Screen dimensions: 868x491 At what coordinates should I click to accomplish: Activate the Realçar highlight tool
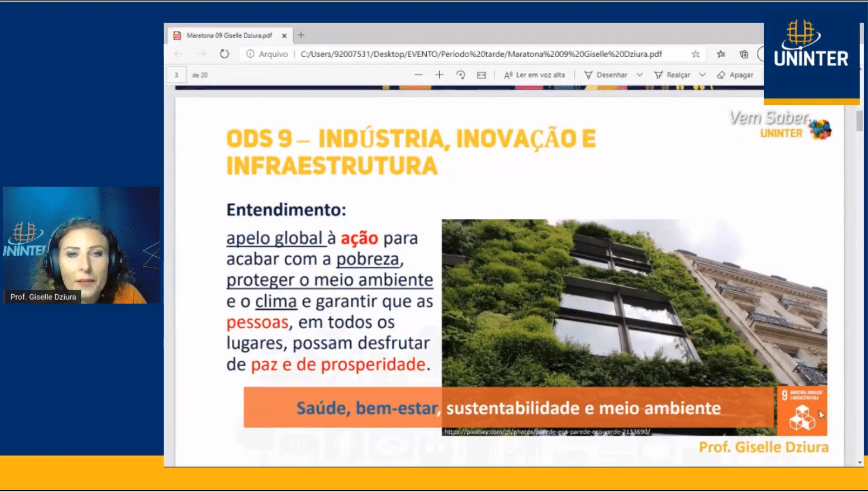[672, 75]
